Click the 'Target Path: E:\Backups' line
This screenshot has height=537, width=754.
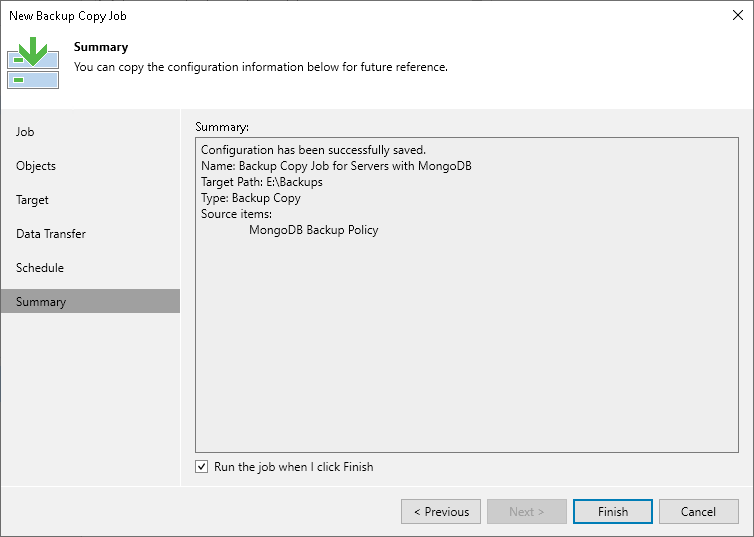pyautogui.click(x=262, y=182)
